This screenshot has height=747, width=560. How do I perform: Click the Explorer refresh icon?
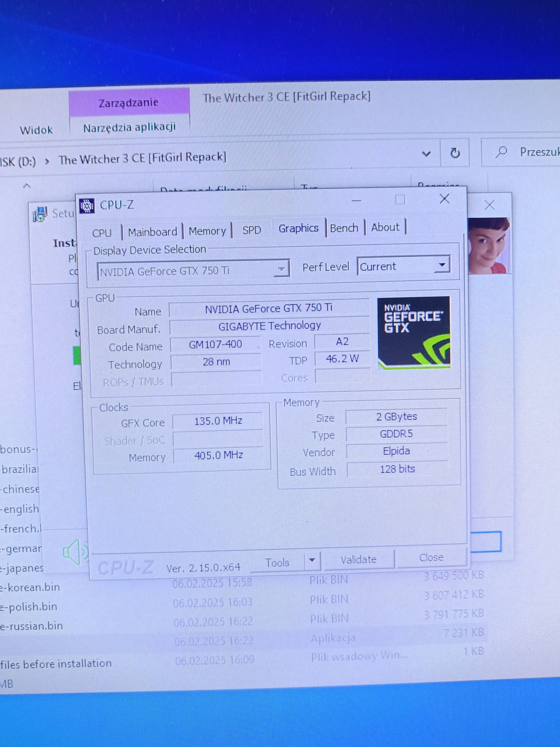coord(455,153)
